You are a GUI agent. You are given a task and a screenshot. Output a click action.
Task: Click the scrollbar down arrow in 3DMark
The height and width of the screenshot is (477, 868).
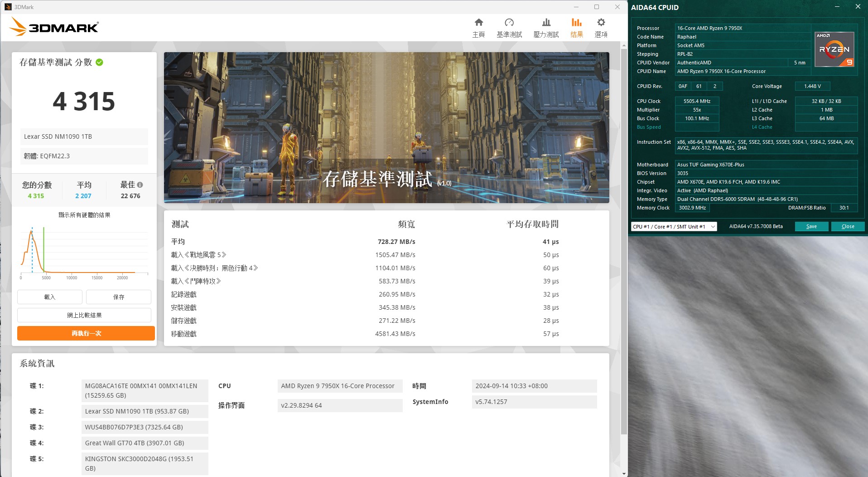coord(624,473)
